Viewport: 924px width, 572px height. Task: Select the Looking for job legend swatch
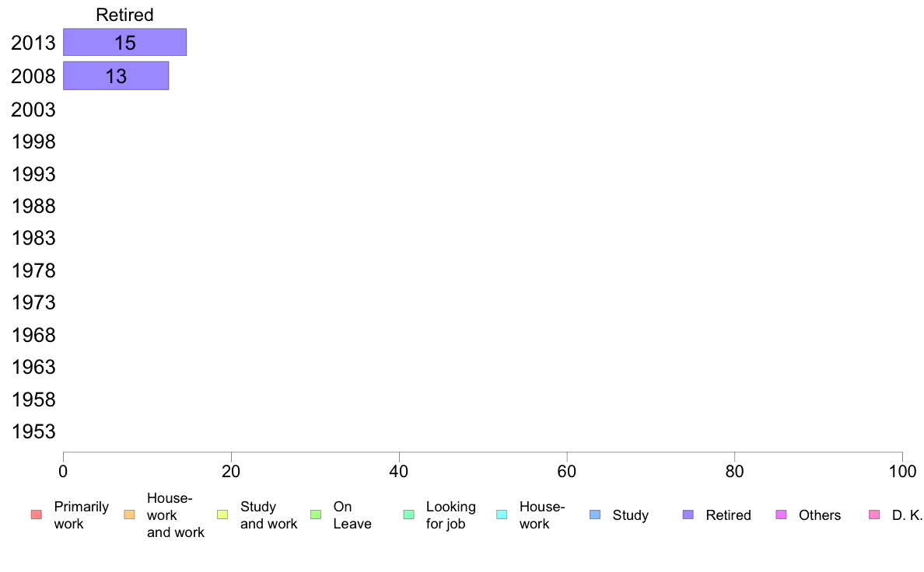pos(409,514)
